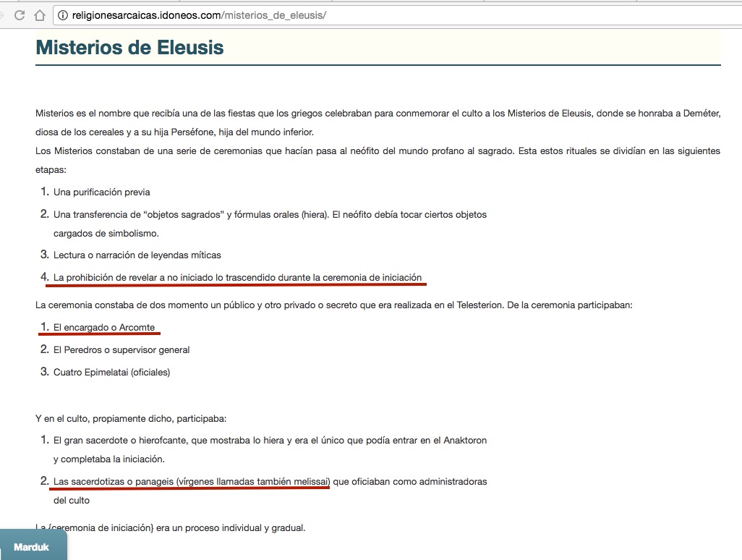Select 'El Peredros o supervisor general' item
Image resolution: width=742 pixels, height=560 pixels.
(x=121, y=350)
